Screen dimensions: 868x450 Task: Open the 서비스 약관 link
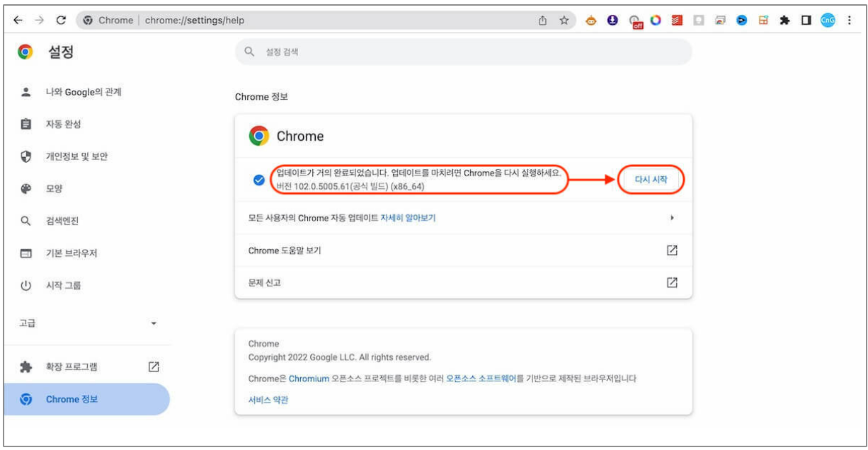[x=268, y=400]
